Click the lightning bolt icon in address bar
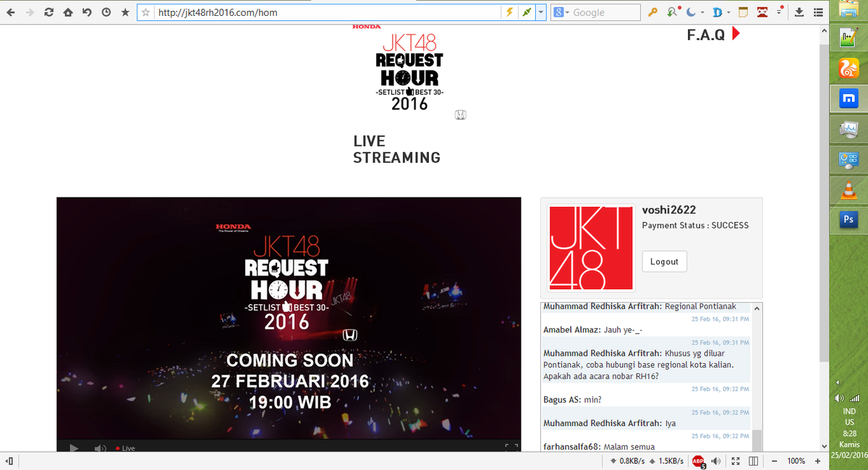 click(509, 12)
